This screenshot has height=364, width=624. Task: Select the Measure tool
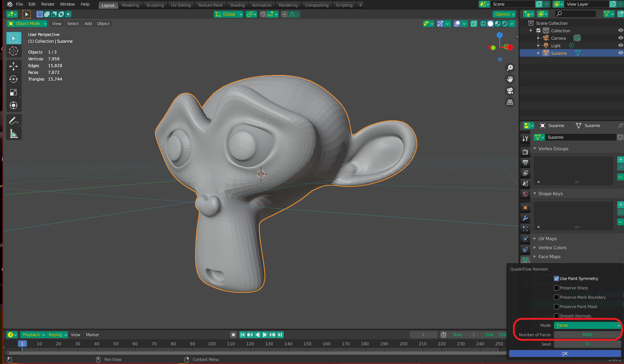click(x=14, y=134)
